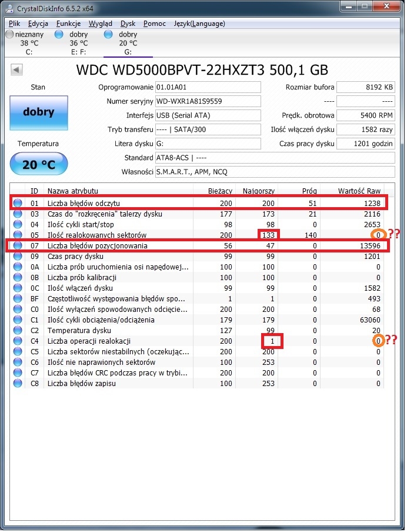Click the Ilość włączeń dysku field 1582 razy
The height and width of the screenshot is (532, 407).
pyautogui.click(x=366, y=129)
